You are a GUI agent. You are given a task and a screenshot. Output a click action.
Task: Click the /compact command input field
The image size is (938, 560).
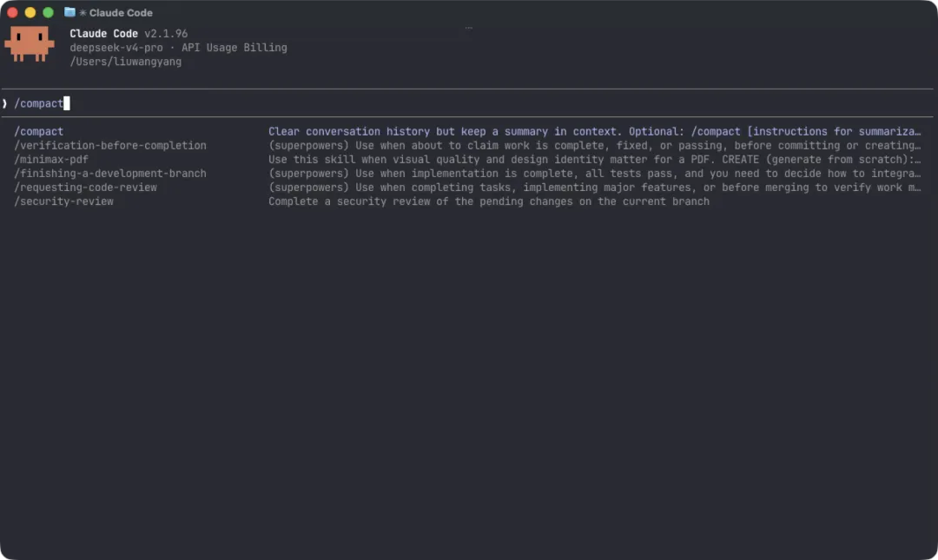point(469,103)
